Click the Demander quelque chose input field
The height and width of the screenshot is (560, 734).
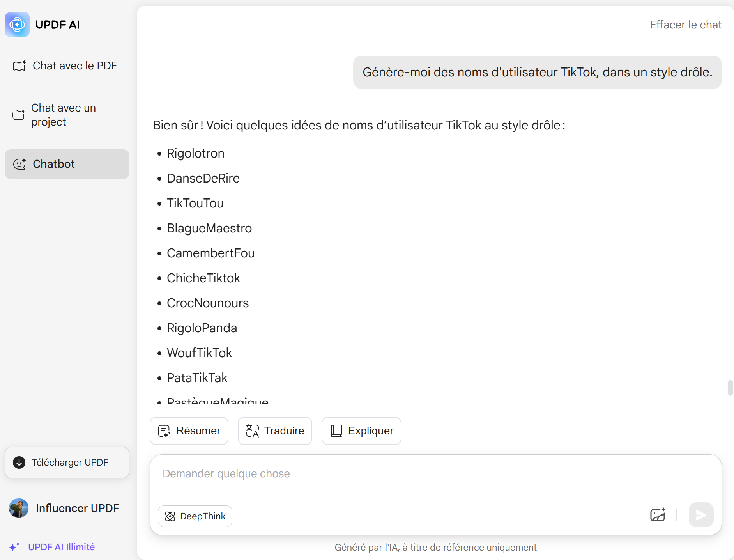[x=435, y=474]
